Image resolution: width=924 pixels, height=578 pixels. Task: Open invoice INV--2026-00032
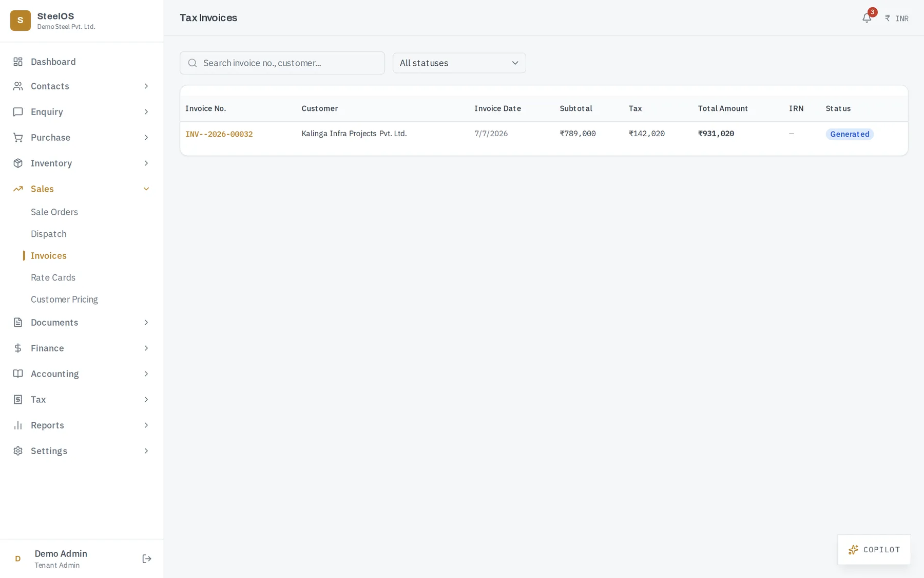(x=219, y=134)
